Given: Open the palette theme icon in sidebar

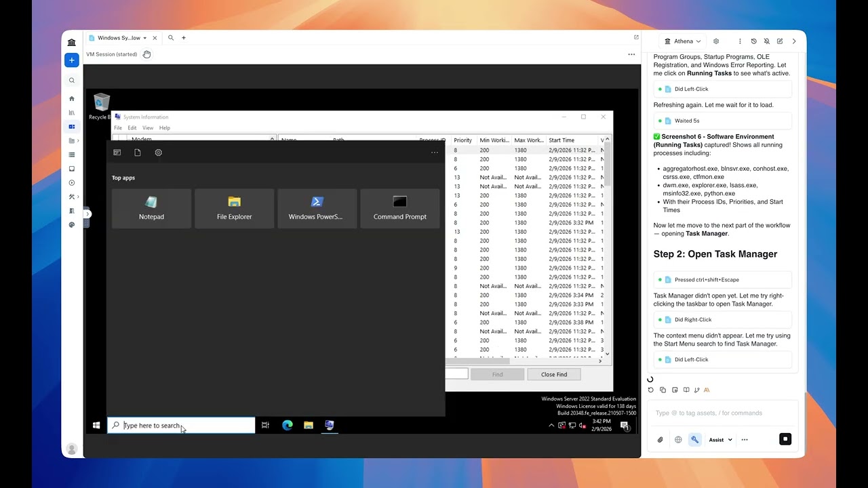Looking at the screenshot, I should pos(72,225).
